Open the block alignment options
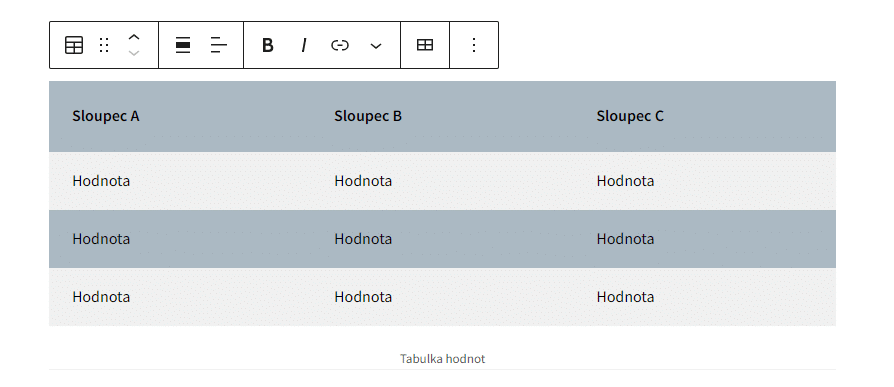Viewport: 894px width, 387px height. [183, 45]
